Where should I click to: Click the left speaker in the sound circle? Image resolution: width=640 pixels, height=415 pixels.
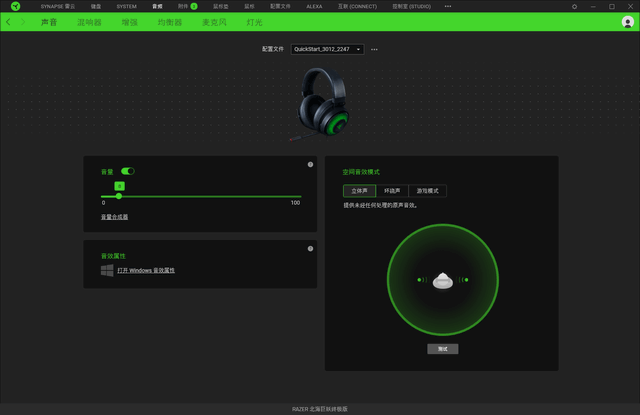(x=422, y=280)
